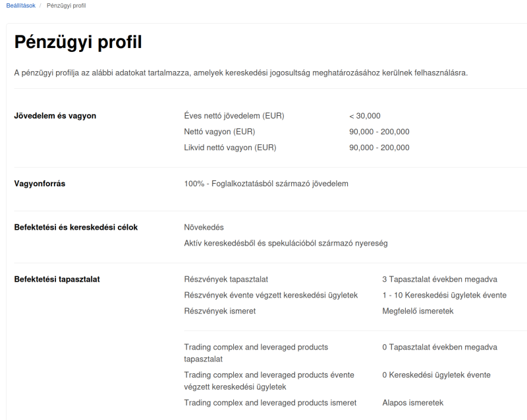Click the Megfelelő ismeretek value

(418, 311)
